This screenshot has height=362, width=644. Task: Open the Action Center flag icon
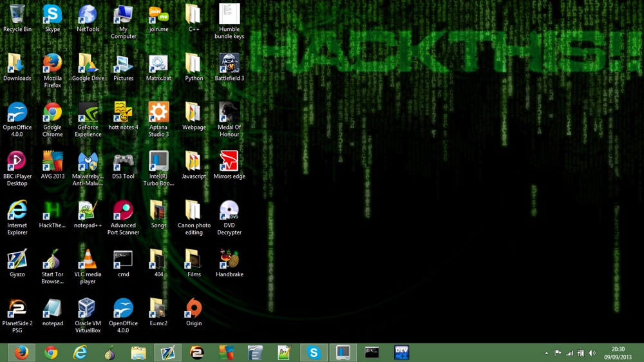(558, 353)
